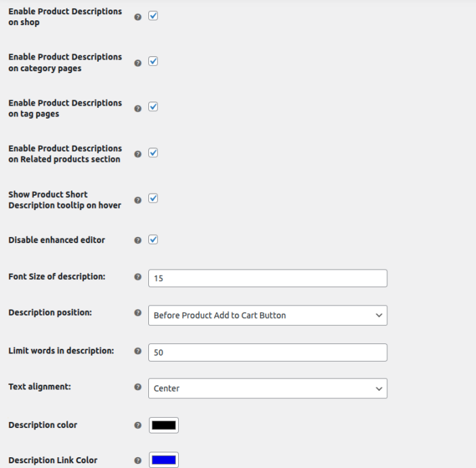Open the Text alignment dropdown
Screen dimensions: 476x468
coord(267,388)
